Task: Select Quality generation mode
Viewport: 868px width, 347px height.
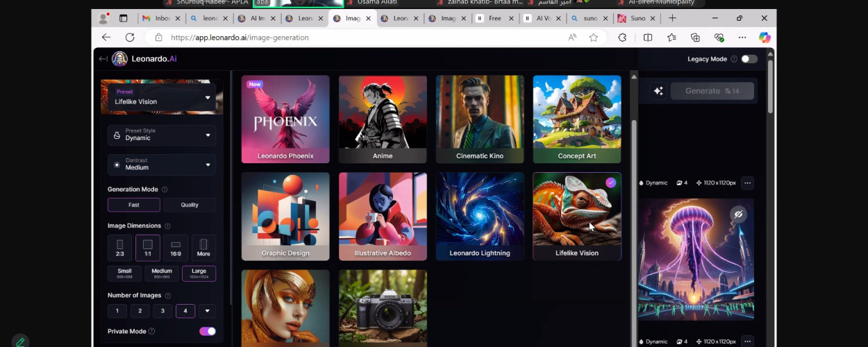Action: [190, 205]
